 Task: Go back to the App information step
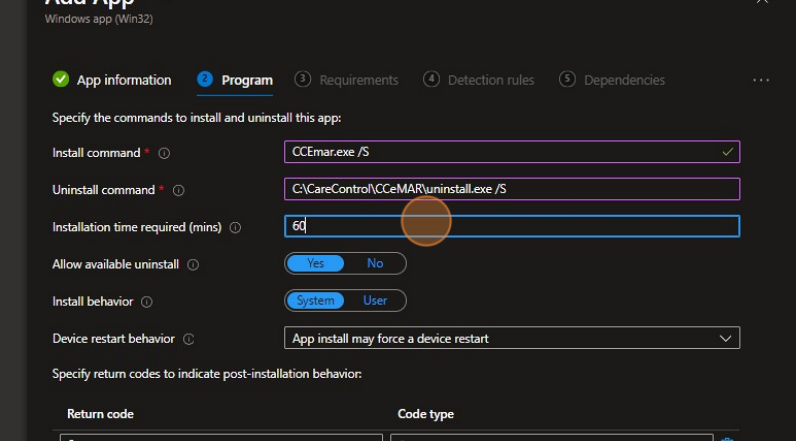112,80
